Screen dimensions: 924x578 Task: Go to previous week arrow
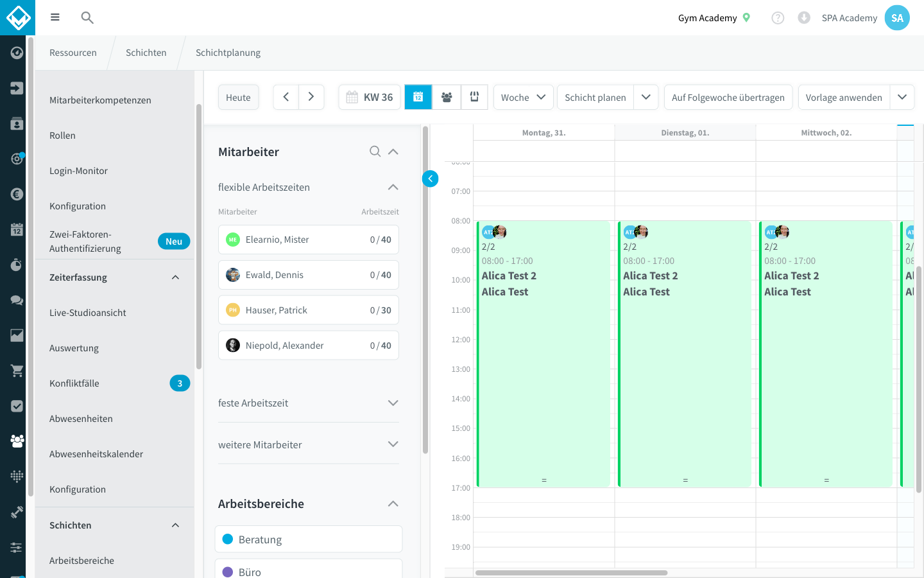[286, 97]
